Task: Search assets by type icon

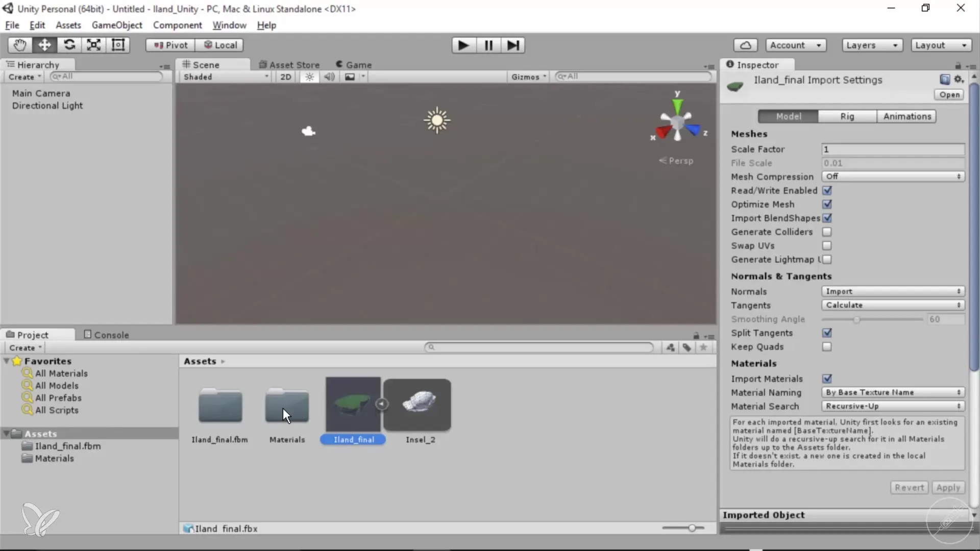Action: pyautogui.click(x=671, y=347)
